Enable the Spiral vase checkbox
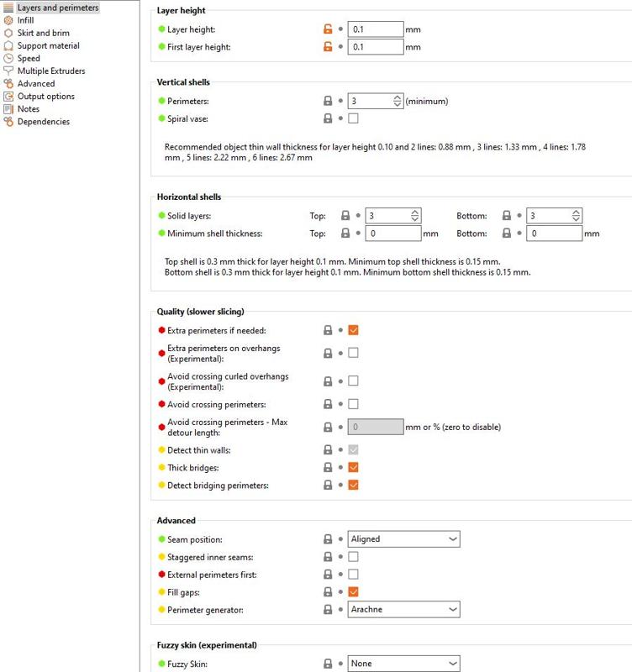 pos(354,119)
